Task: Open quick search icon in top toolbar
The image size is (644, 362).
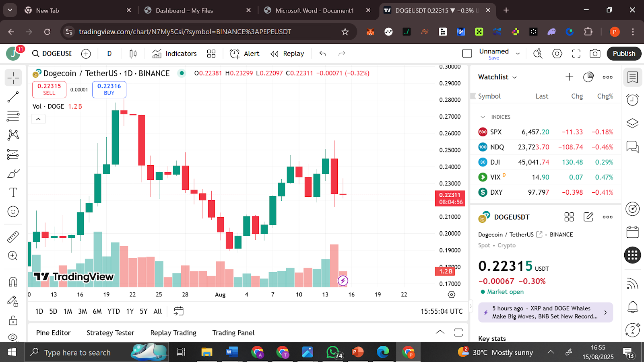Action: pos(538,53)
